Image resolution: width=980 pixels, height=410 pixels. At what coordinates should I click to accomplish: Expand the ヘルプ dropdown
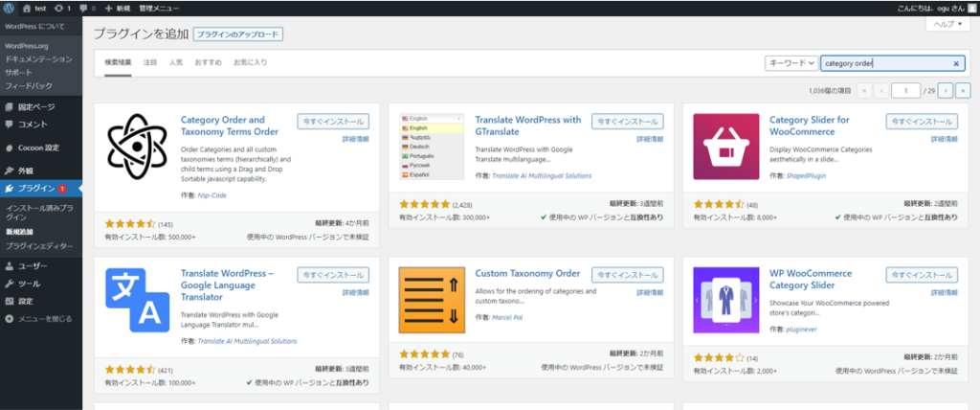(947, 24)
